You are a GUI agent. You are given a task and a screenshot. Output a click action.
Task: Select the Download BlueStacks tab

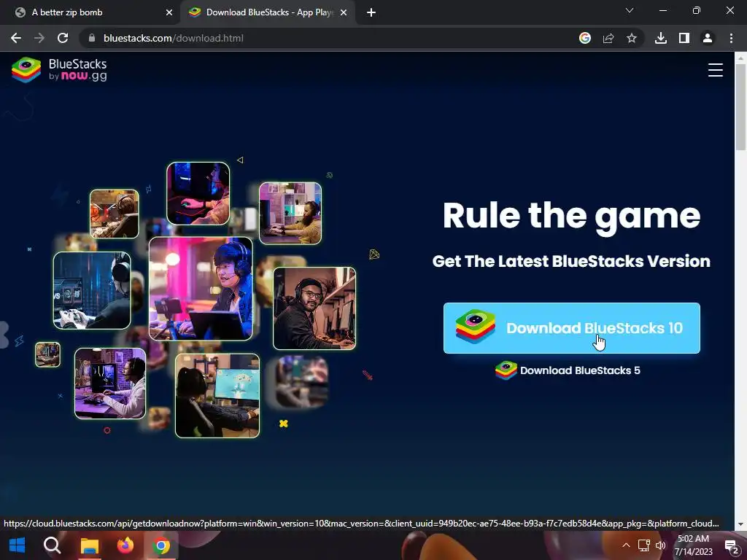point(269,12)
